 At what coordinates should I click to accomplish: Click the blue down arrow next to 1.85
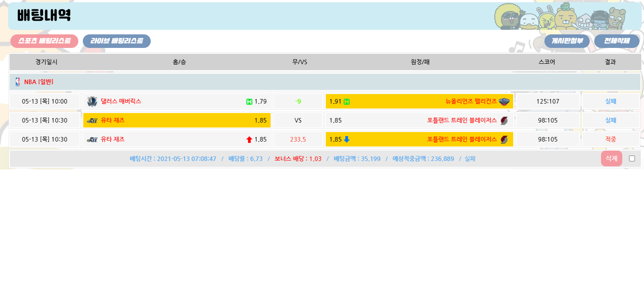[347, 139]
